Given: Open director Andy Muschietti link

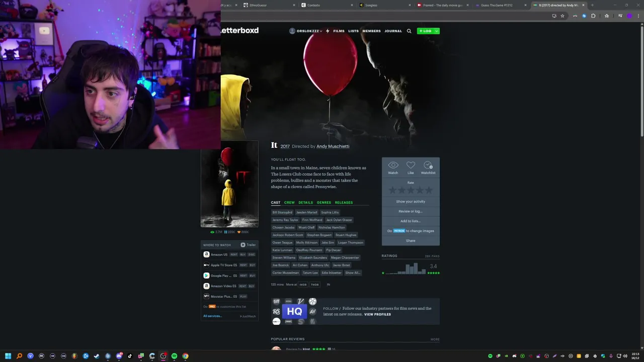Looking at the screenshot, I should [x=333, y=146].
